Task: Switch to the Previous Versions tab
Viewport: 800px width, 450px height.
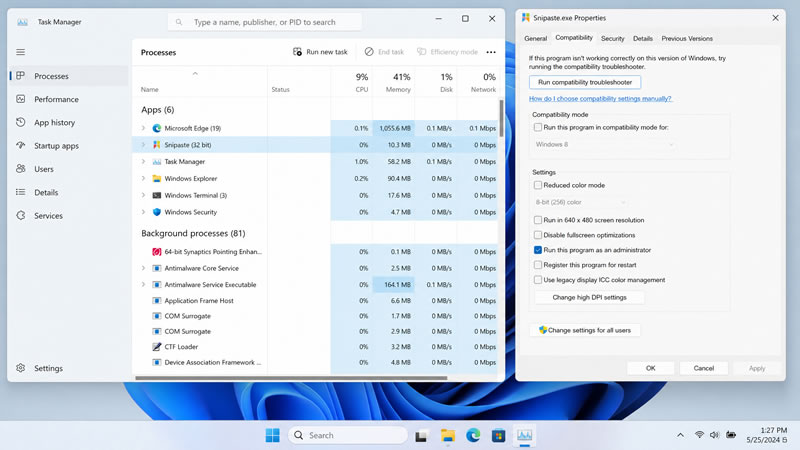Action: (687, 38)
